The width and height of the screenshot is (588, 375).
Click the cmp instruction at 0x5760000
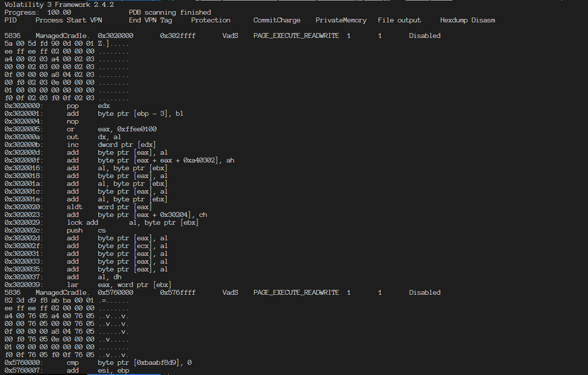click(x=72, y=362)
